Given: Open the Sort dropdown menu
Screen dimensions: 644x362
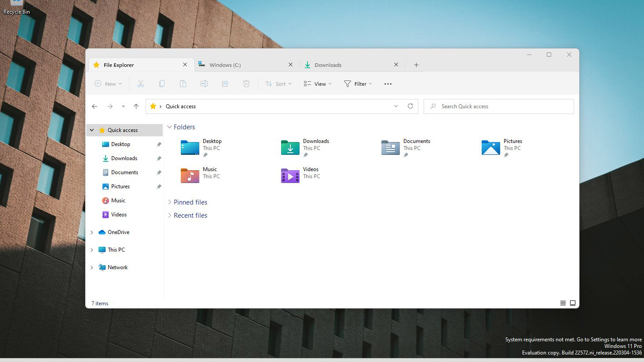Looking at the screenshot, I should coord(278,84).
